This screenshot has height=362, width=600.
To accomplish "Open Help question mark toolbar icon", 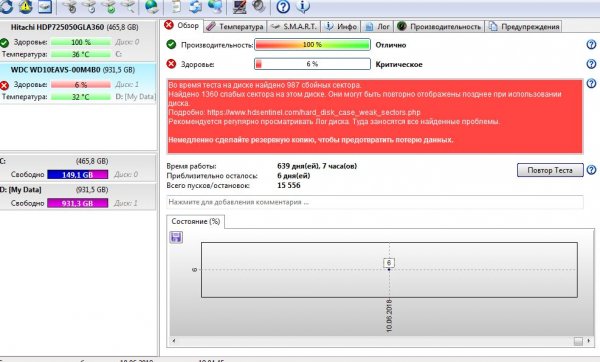I will [283, 7].
